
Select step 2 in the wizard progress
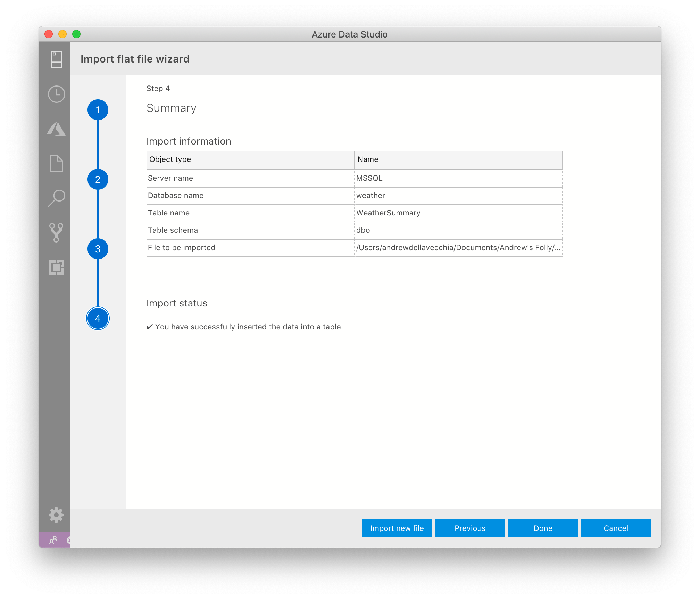pos(98,179)
